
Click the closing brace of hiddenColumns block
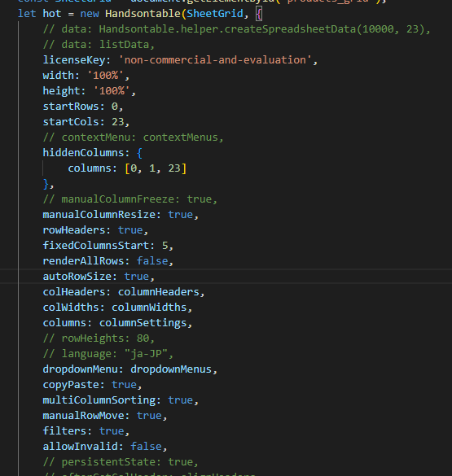pos(46,184)
